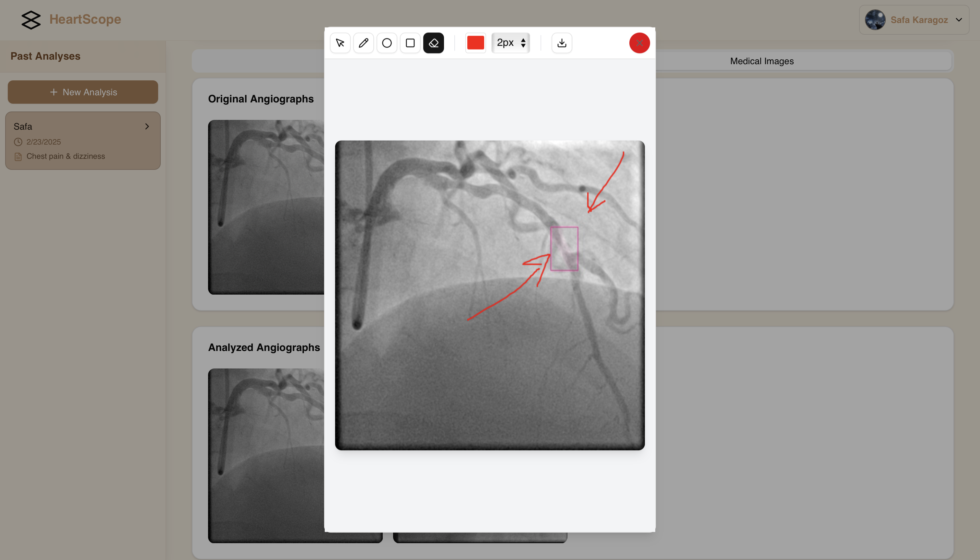Download the annotated angiograph image
980x560 pixels.
pyautogui.click(x=562, y=43)
